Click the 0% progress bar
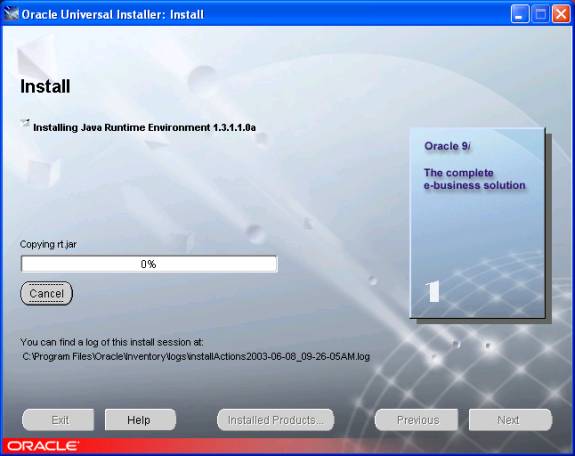Screen dimensions: 575x456 click(149, 264)
